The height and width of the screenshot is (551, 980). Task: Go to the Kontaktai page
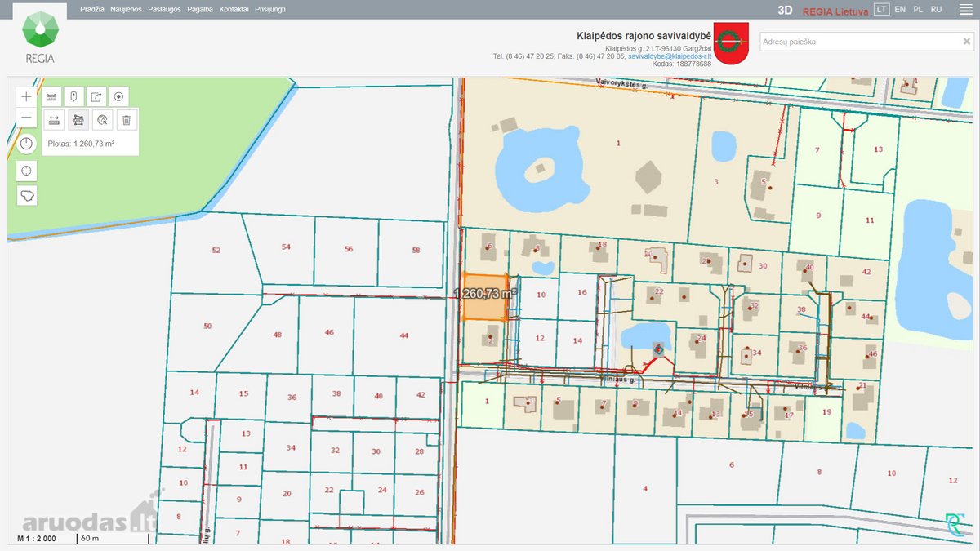[x=234, y=10]
